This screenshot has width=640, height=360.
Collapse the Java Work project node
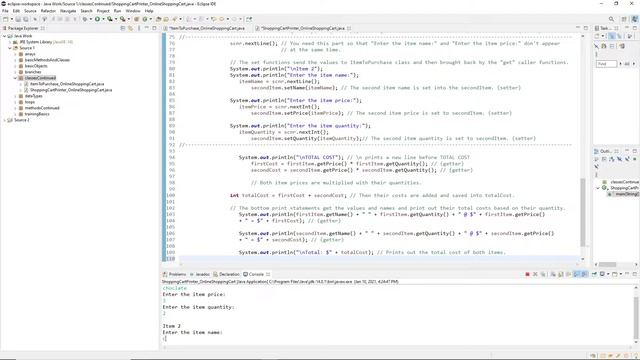click(x=4, y=36)
